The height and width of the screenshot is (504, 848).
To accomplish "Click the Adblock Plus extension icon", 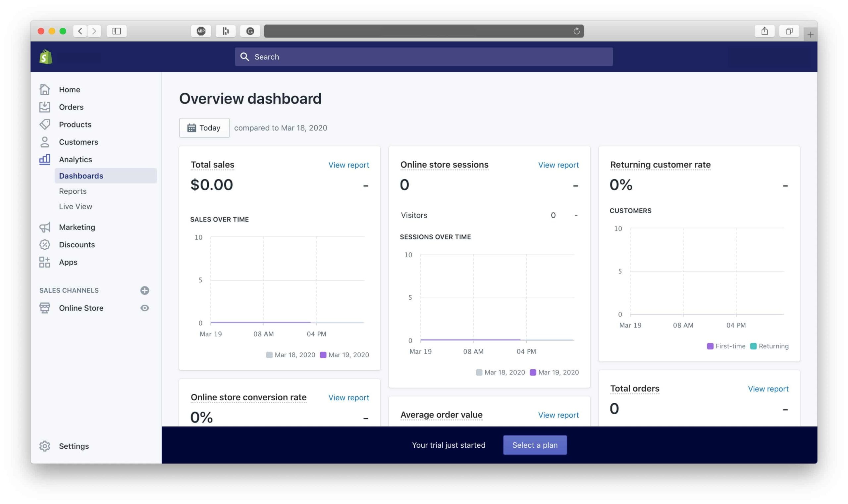I will 201,31.
